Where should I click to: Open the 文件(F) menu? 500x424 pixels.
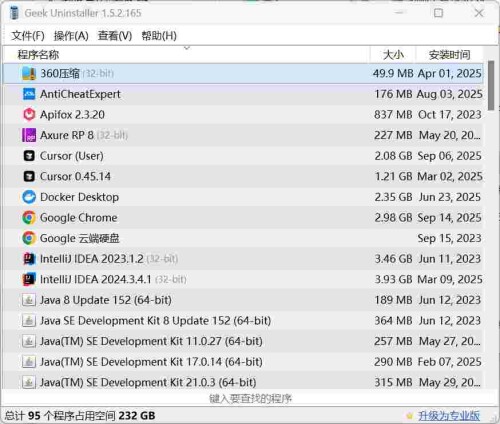28,36
